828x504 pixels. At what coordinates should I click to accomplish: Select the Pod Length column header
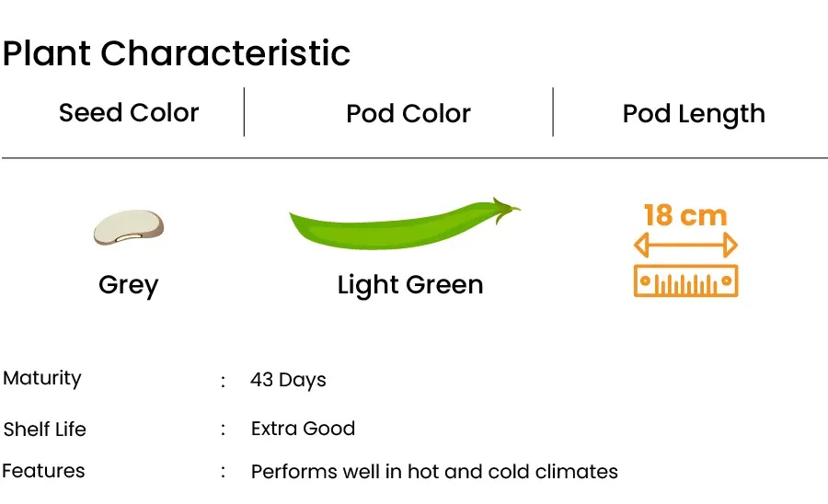[694, 114]
